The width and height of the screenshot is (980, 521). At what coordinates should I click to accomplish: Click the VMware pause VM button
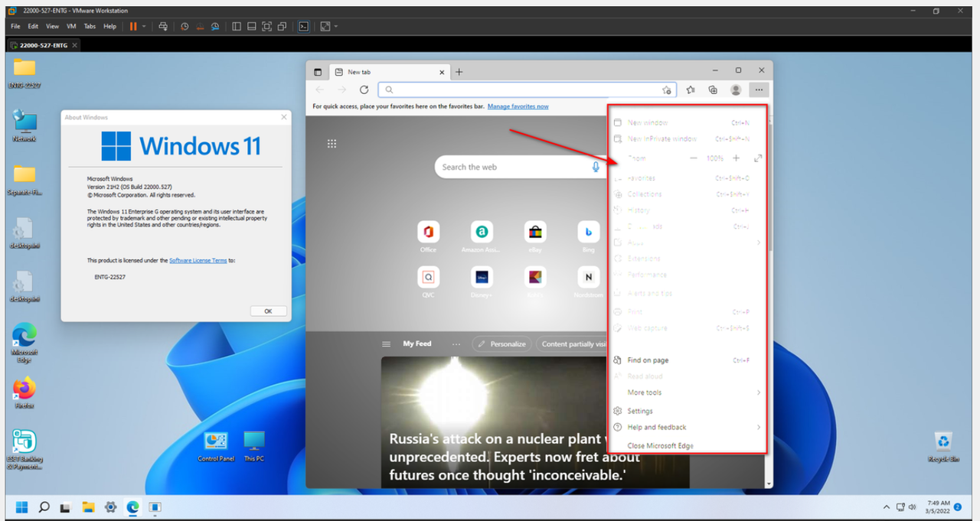pos(133,26)
